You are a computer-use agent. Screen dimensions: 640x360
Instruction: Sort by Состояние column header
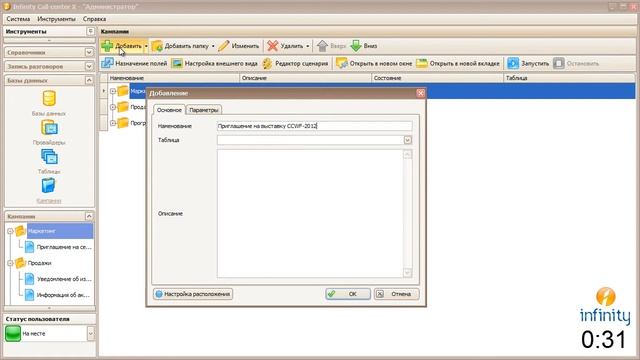pos(438,78)
